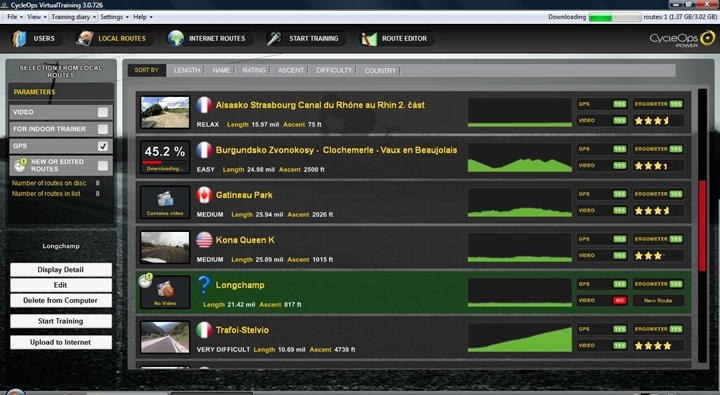Open the Users section icon

[x=19, y=39]
